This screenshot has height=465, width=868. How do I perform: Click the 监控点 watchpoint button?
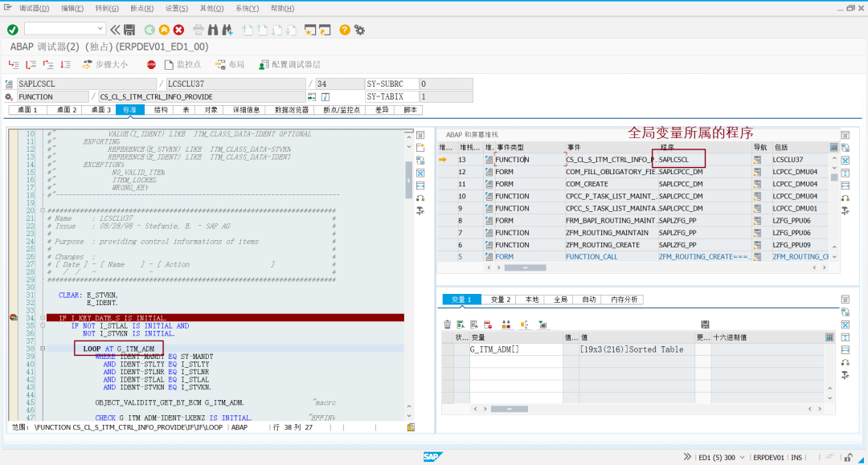[183, 65]
